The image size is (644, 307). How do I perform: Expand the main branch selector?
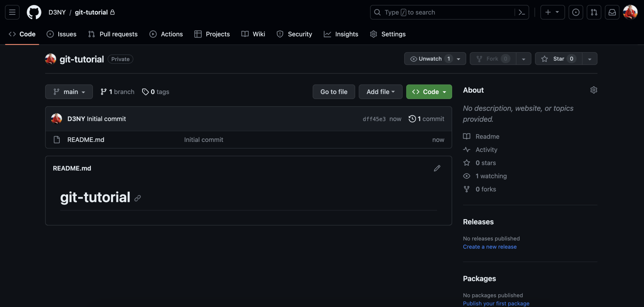pyautogui.click(x=69, y=92)
